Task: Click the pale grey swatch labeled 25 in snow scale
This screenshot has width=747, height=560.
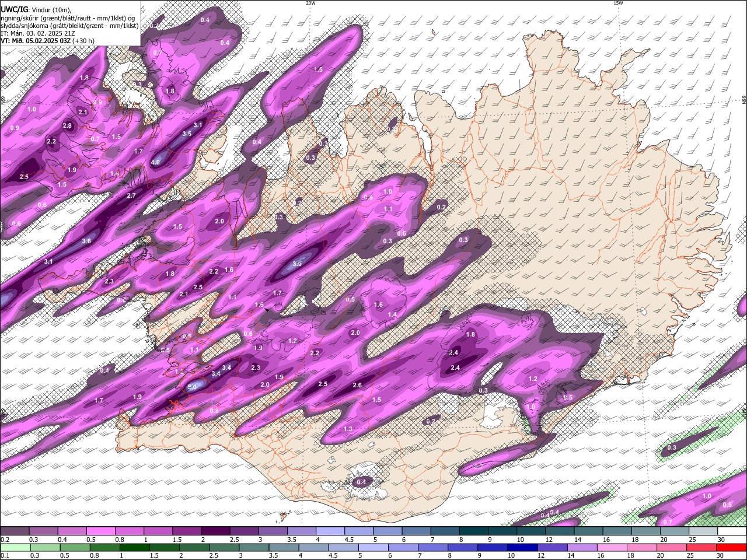Action: (703, 531)
